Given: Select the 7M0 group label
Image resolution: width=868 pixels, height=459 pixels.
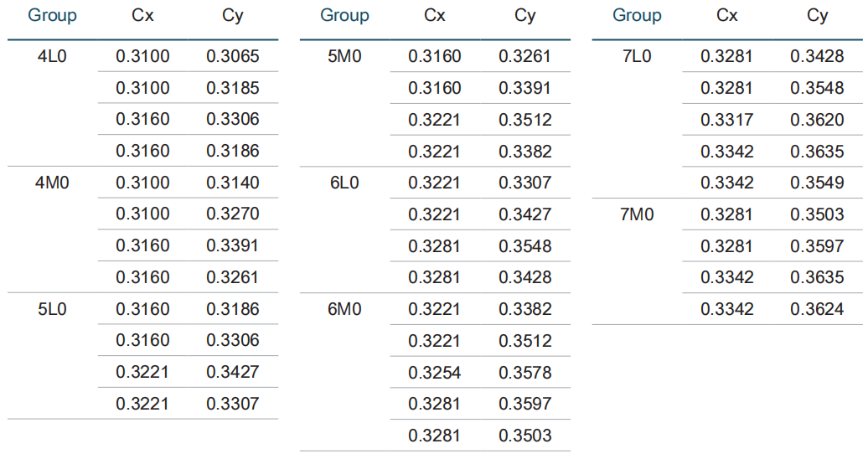Looking at the screenshot, I should pos(637,214).
